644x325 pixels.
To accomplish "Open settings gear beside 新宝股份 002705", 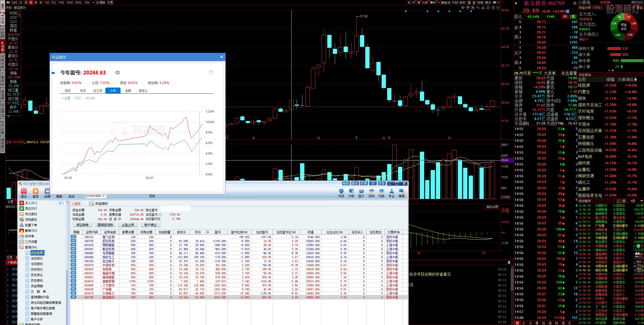I will tap(575, 3).
